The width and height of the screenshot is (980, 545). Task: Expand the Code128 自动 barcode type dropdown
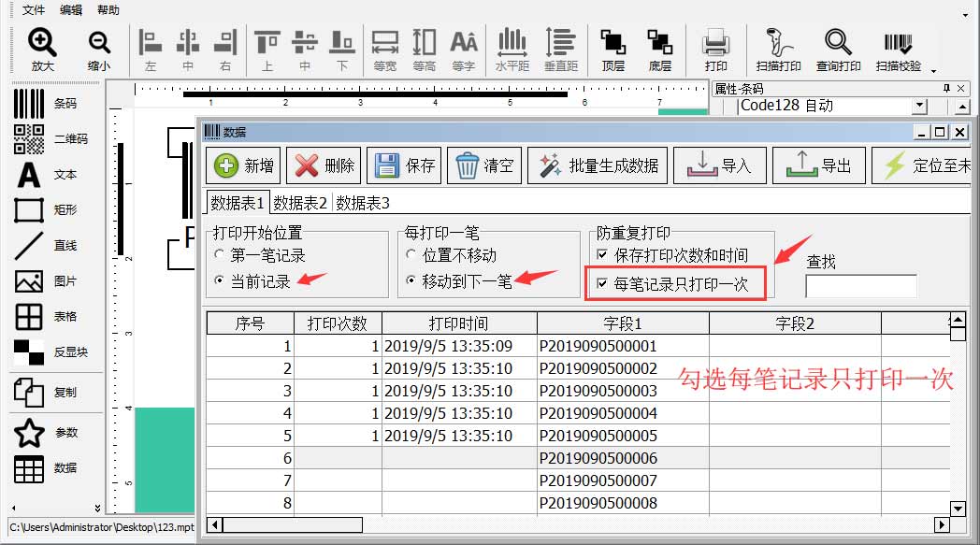(918, 107)
